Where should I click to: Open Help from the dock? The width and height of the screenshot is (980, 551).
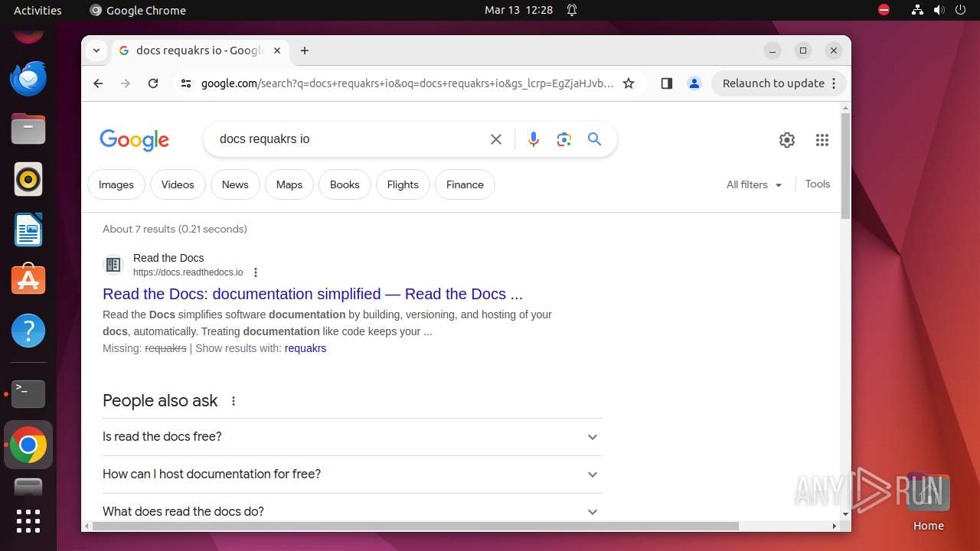coord(28,331)
